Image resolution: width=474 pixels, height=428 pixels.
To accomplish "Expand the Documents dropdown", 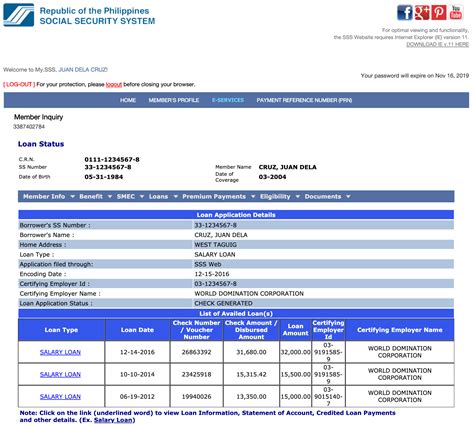I will tap(327, 196).
